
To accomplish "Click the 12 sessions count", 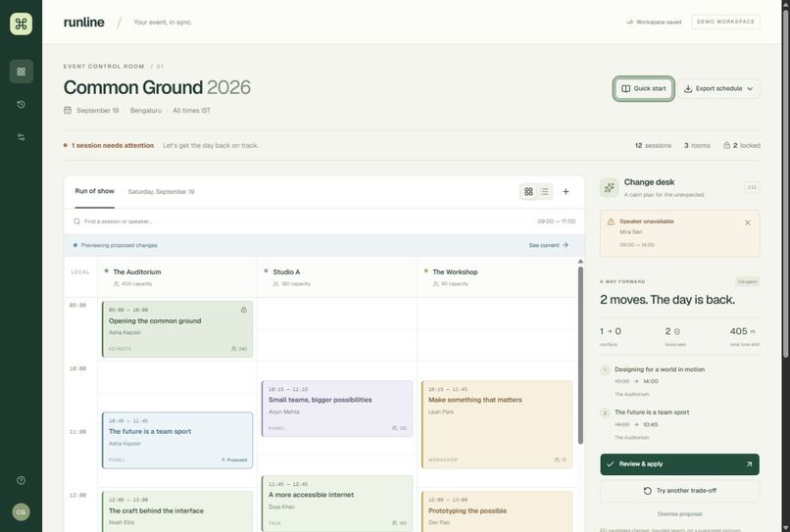I will pos(653,146).
